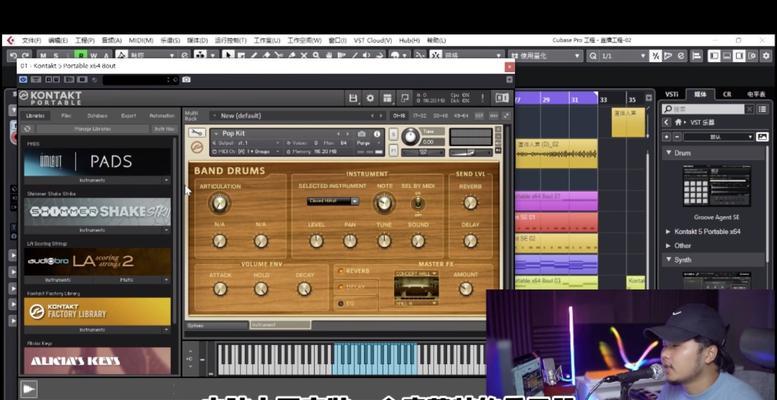Open the Hub(H) menu
777x400 pixels.
click(x=409, y=40)
